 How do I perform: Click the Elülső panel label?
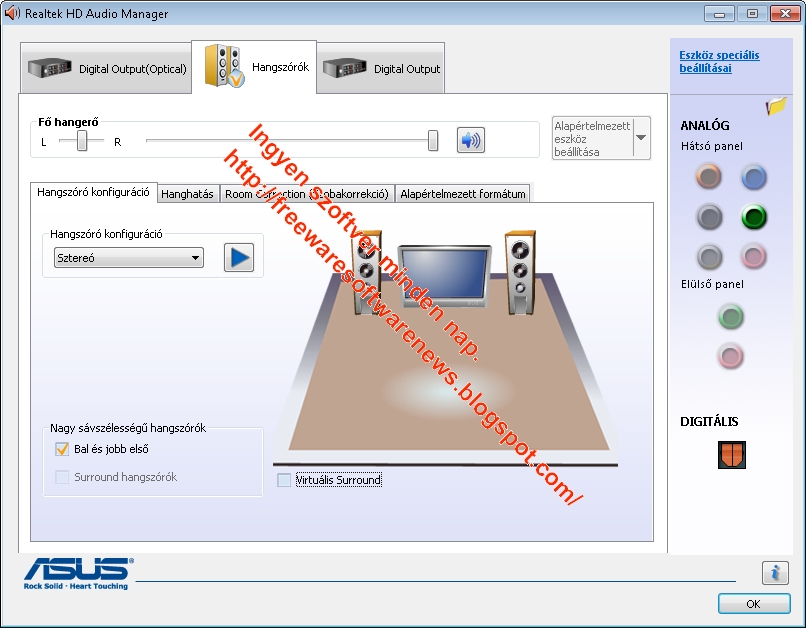[x=712, y=284]
